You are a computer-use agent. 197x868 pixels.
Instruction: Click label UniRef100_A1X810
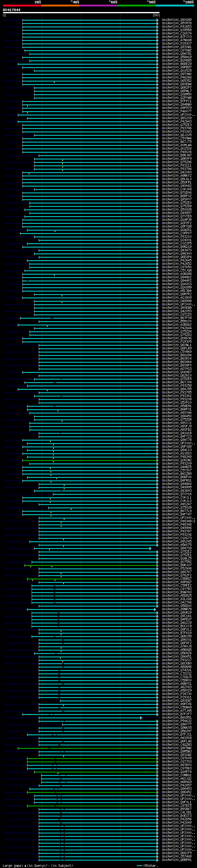(177, 453)
